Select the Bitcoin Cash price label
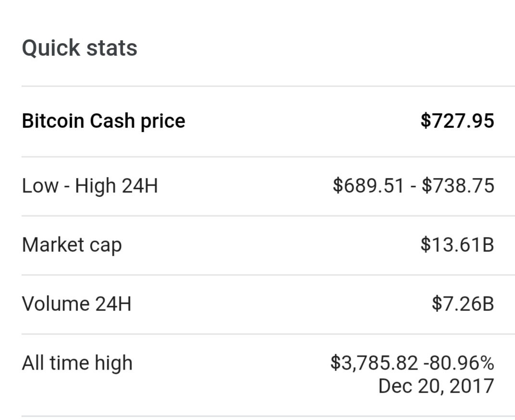Screen dimensions: 515x420 (x=103, y=121)
